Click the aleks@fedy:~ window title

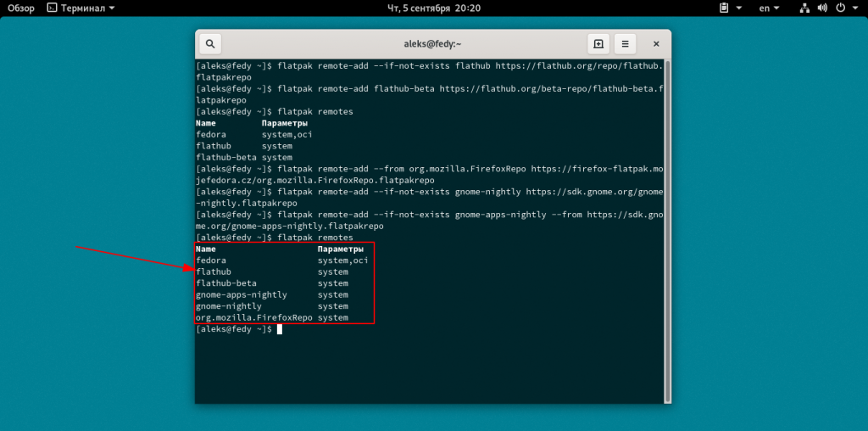coord(432,44)
